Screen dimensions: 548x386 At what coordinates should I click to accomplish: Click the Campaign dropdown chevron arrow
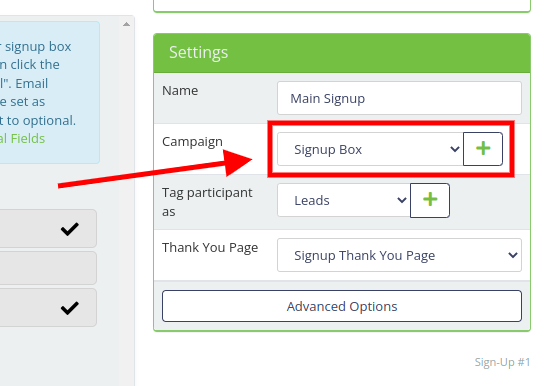coord(455,149)
